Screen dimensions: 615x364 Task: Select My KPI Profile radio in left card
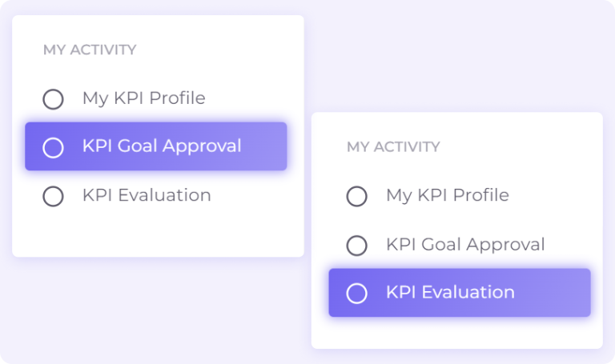coord(53,99)
